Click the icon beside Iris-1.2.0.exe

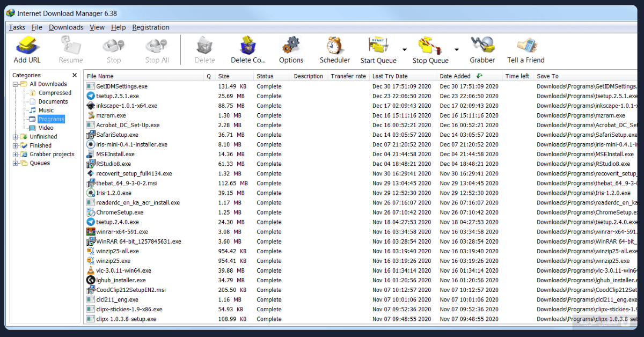pyautogui.click(x=91, y=193)
